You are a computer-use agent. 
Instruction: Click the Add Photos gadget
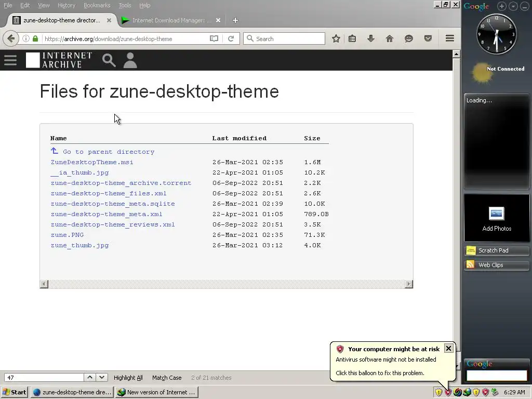pyautogui.click(x=497, y=218)
